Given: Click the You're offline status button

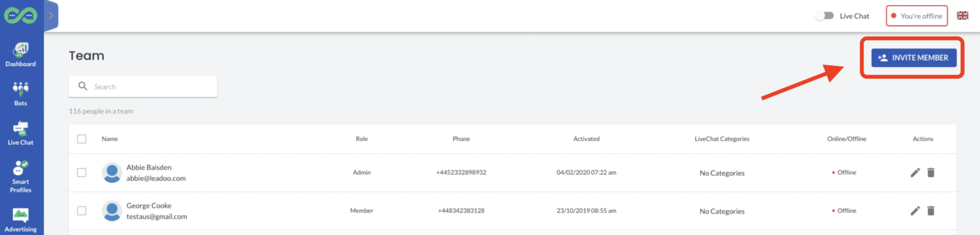Looking at the screenshot, I should coord(916,16).
